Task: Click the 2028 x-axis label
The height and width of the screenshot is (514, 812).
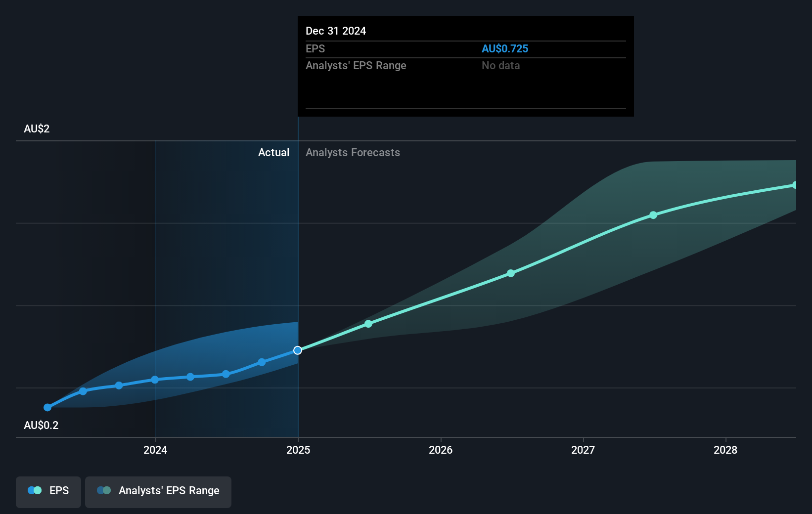Action: 725,450
